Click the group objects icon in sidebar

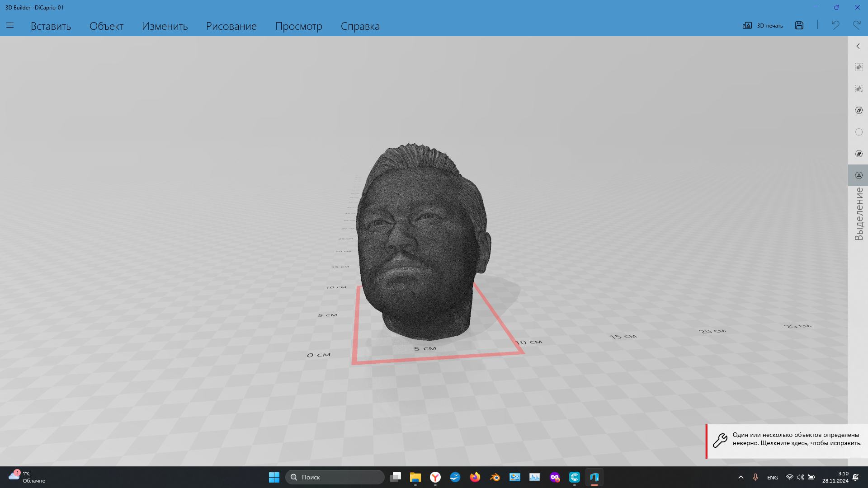[859, 67]
